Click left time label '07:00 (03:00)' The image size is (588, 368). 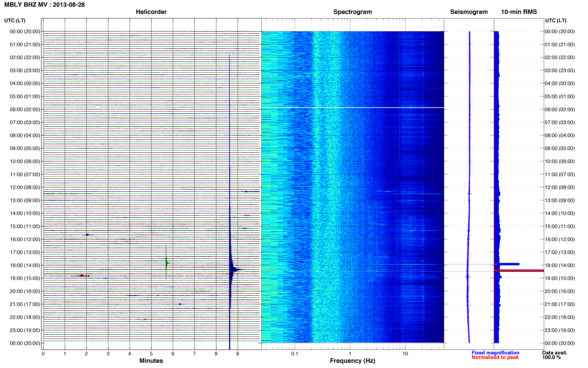[25, 122]
